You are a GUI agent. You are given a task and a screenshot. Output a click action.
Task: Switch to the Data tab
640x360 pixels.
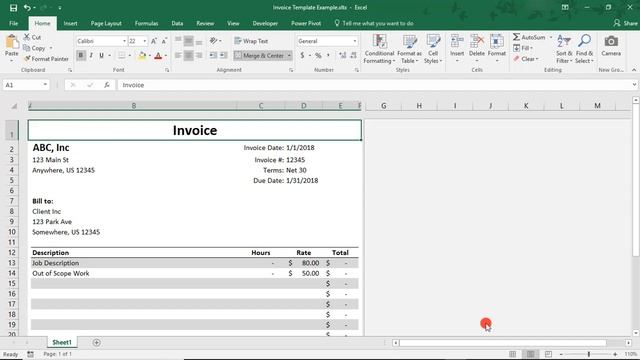point(177,23)
